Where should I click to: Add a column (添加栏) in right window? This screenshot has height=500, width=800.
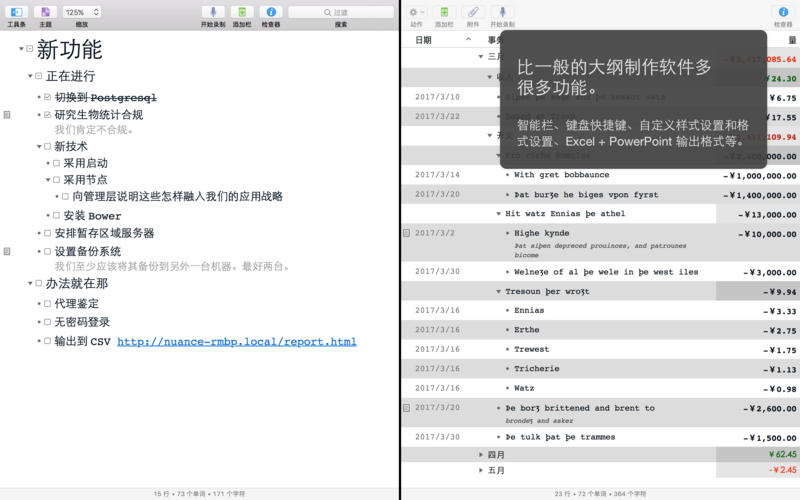[x=444, y=12]
